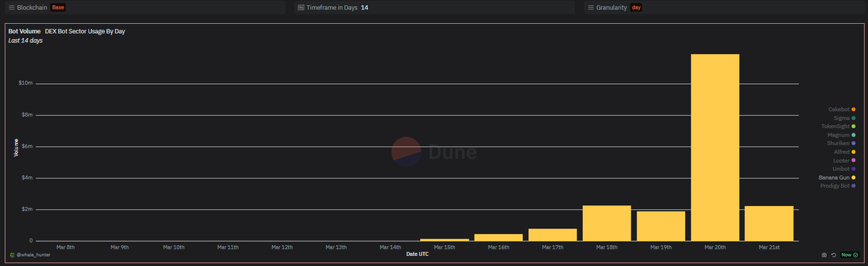Toggle Sigma series in the legend

844,118
